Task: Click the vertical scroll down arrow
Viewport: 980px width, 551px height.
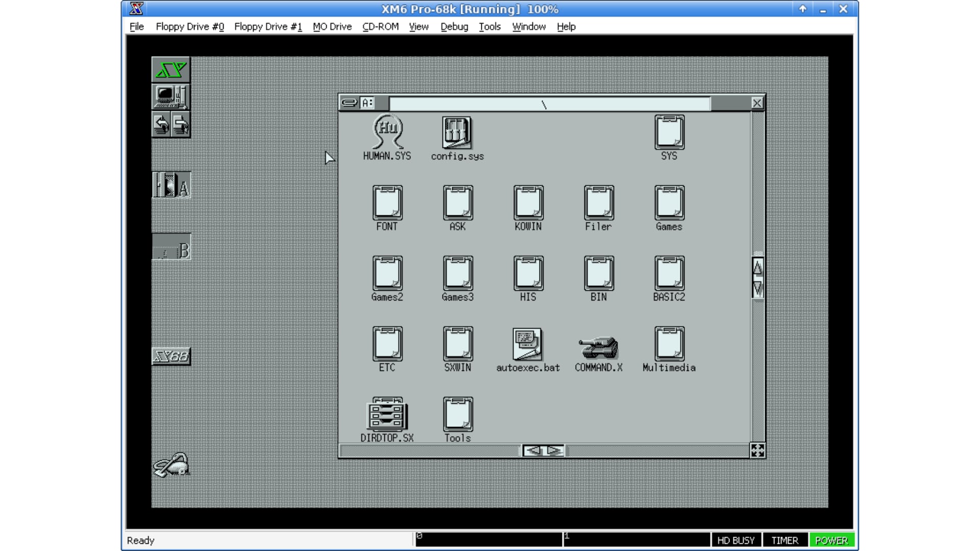Action: 758,288
